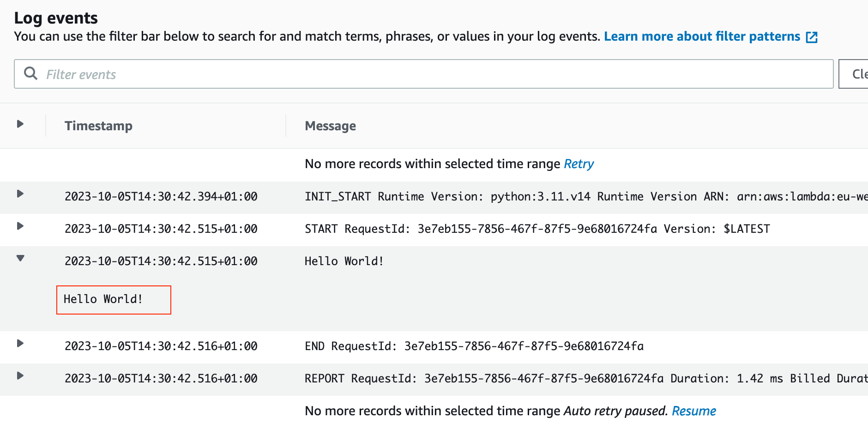
Task: Click the INIT_START Runtime Version message
Action: pos(586,197)
